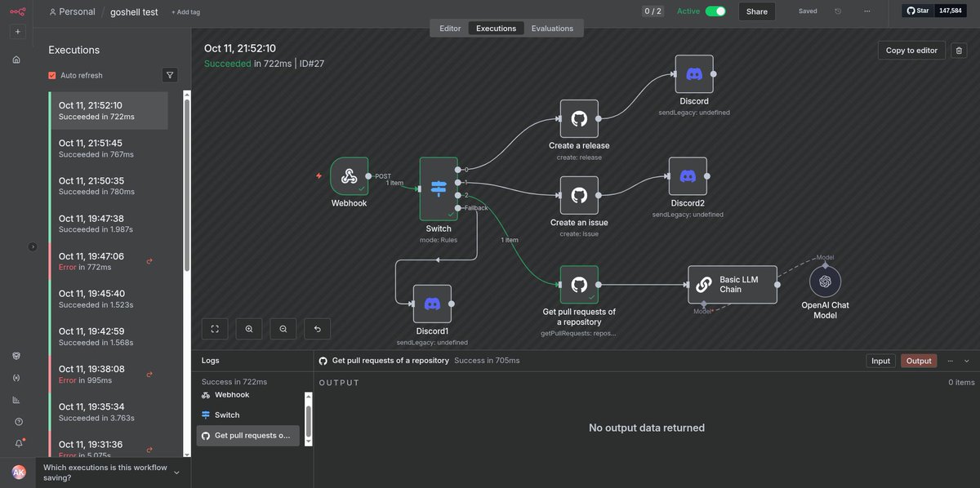Toggle the Active workflow switch
The height and width of the screenshot is (488, 980).
pyautogui.click(x=715, y=11)
